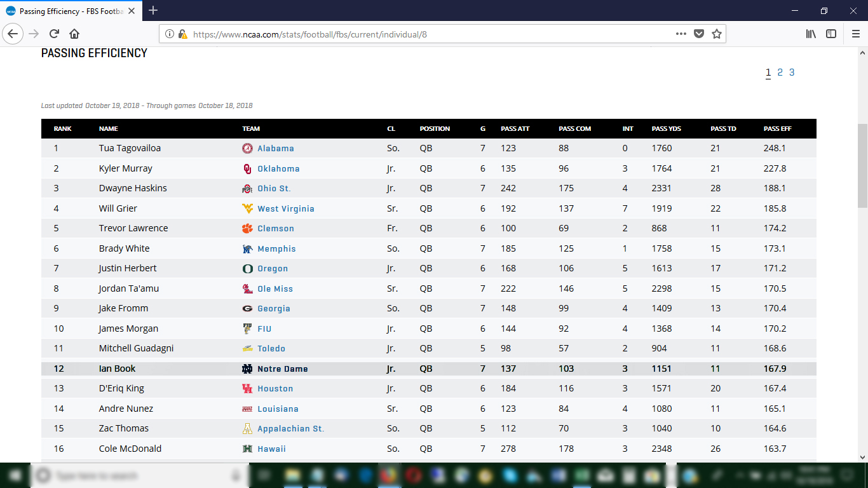Click the Houston team logo

(247, 389)
